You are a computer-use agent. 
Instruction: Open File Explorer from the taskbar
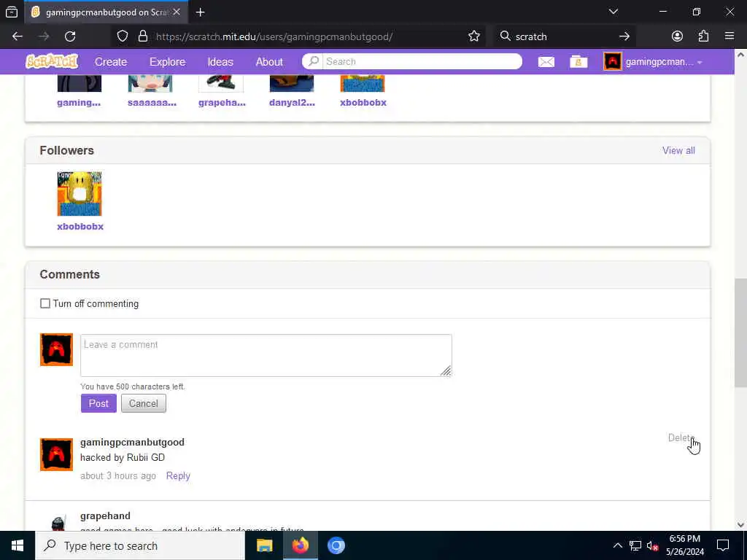pos(264,545)
